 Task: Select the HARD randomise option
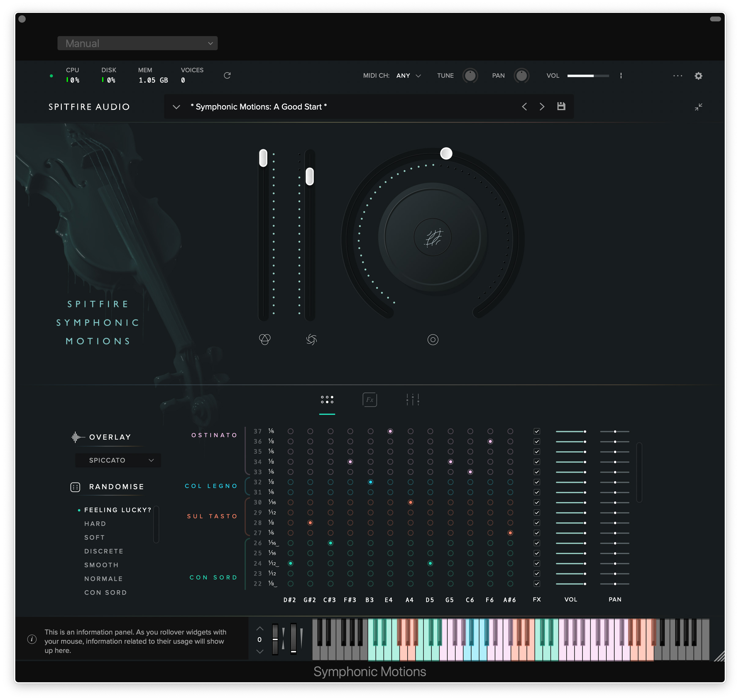coord(95,523)
